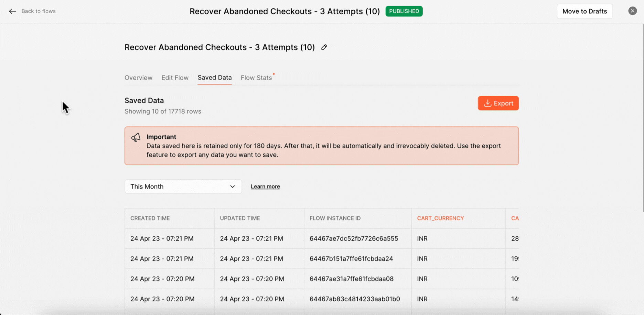Click the back arrow icon

[12, 11]
